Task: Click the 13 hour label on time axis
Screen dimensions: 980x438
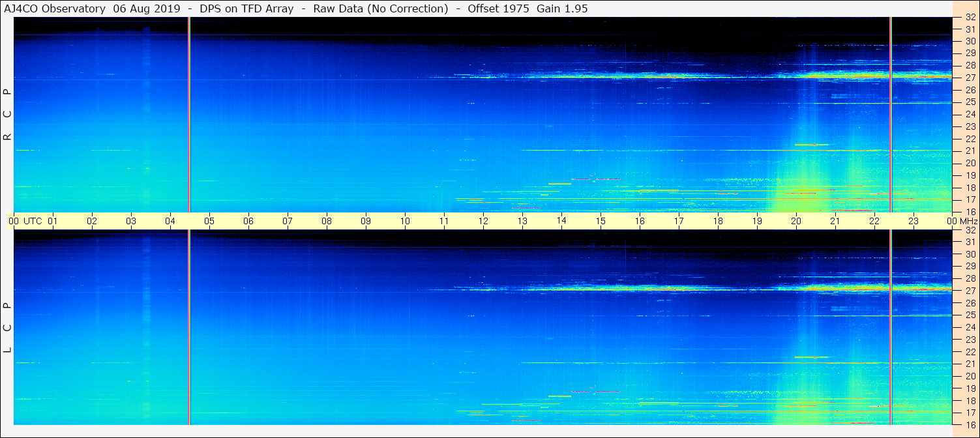Action: [522, 221]
